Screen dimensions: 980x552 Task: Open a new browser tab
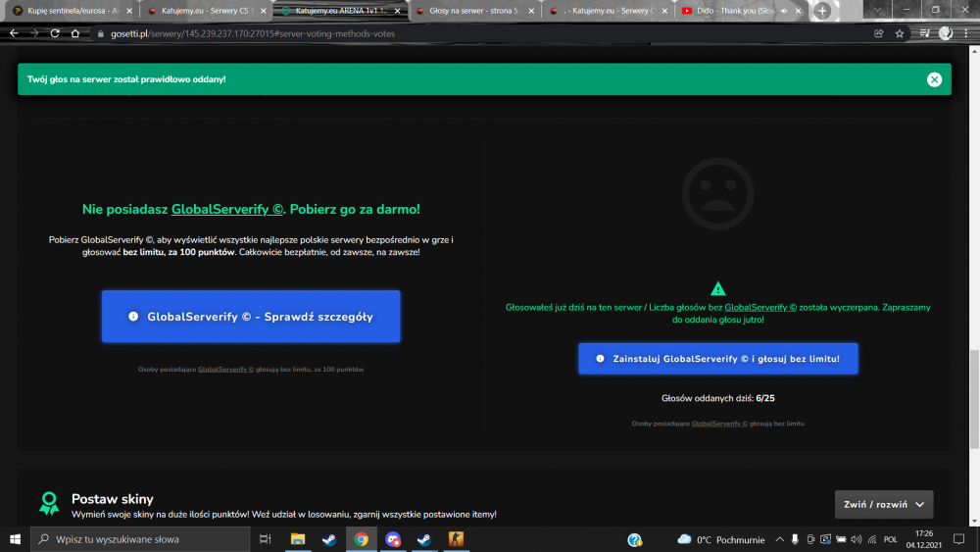(822, 11)
